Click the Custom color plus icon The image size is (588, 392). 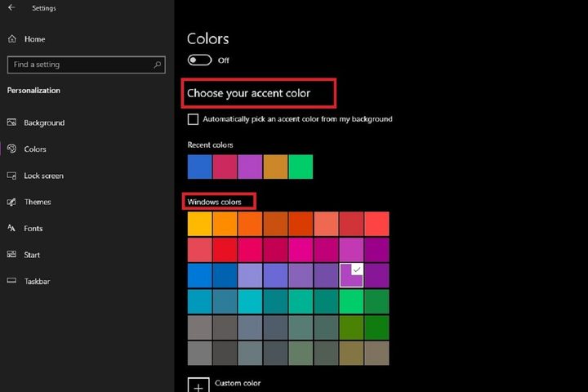pos(198,385)
